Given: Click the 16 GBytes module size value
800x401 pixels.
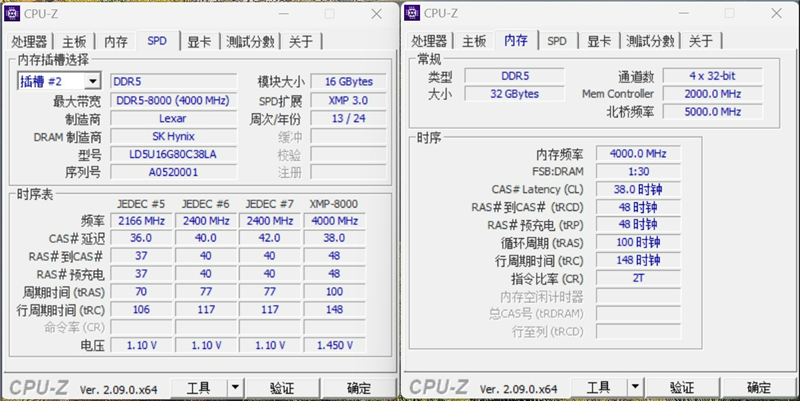Looking at the screenshot, I should pos(348,82).
